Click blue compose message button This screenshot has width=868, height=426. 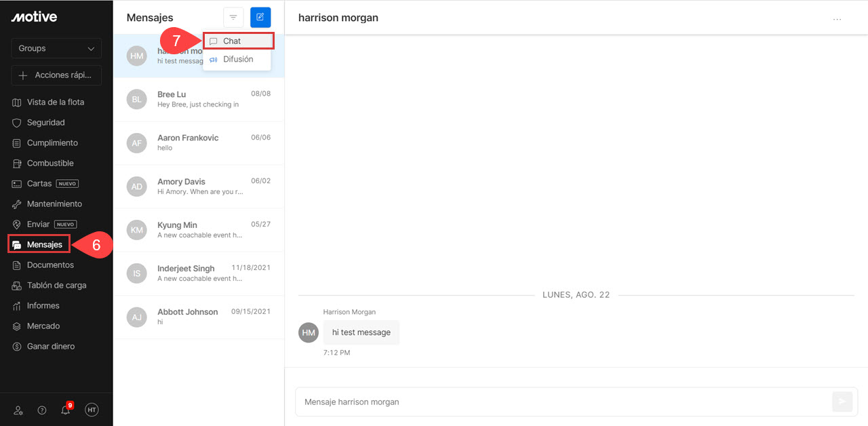[260, 18]
